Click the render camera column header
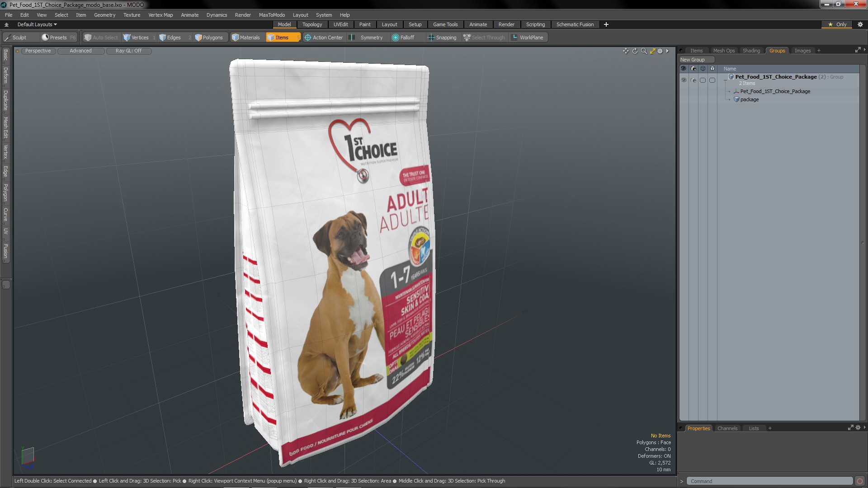This screenshot has height=488, width=868. [693, 69]
